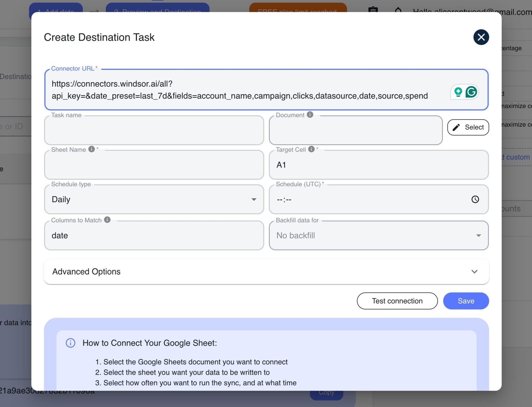Viewport: 532px width, 407px height.
Task: Click the clock icon in Schedule (UTC) field
Action: 476,199
